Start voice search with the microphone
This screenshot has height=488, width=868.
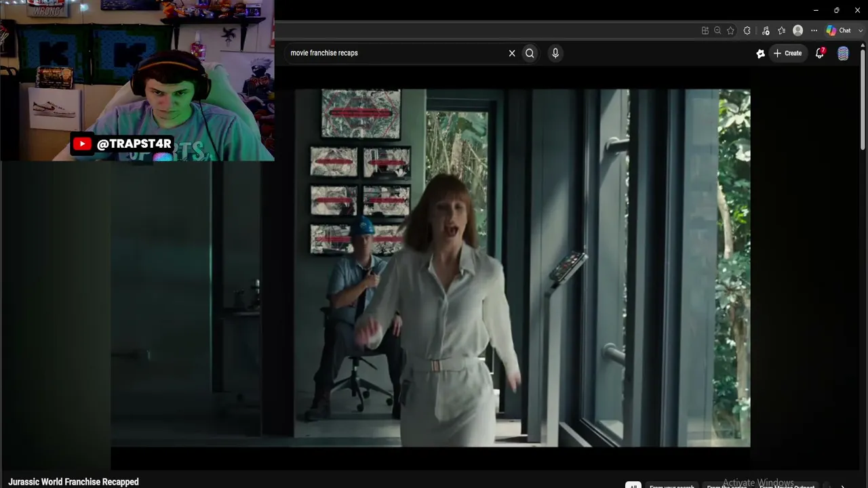tap(555, 53)
